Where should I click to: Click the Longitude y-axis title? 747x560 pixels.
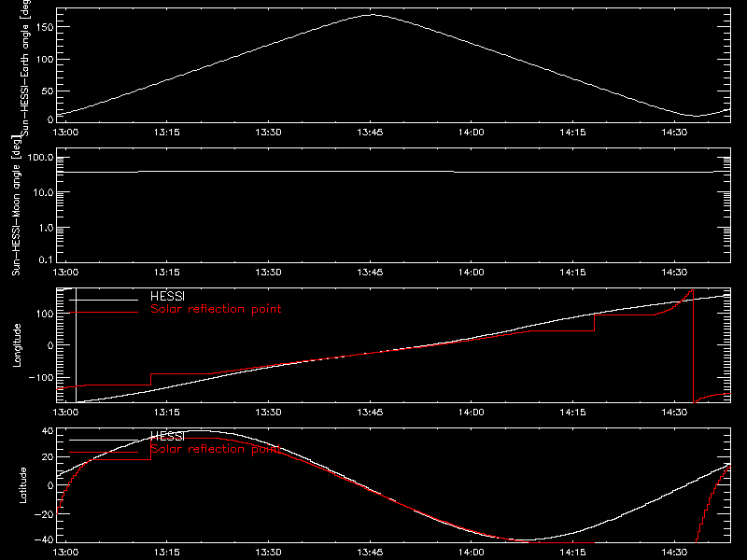click(x=17, y=345)
